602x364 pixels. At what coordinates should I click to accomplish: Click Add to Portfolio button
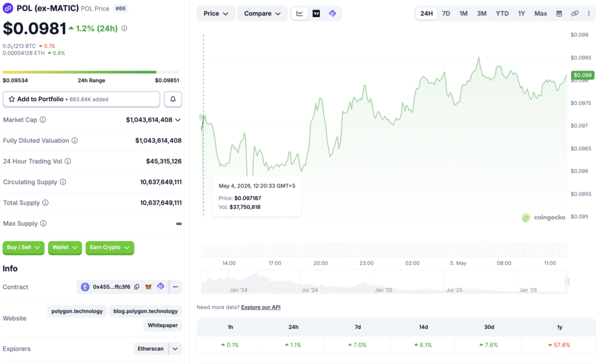(81, 99)
